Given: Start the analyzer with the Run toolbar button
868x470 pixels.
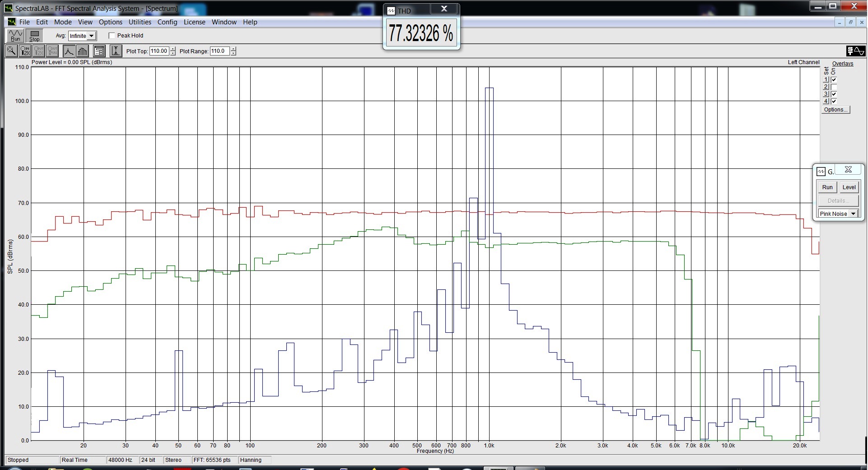Looking at the screenshot, I should pyautogui.click(x=15, y=36).
